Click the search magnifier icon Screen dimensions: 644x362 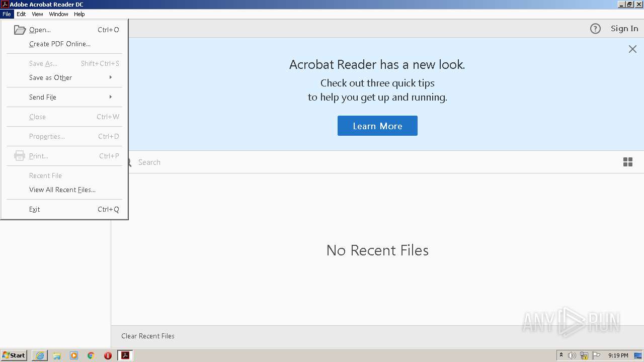pyautogui.click(x=129, y=162)
